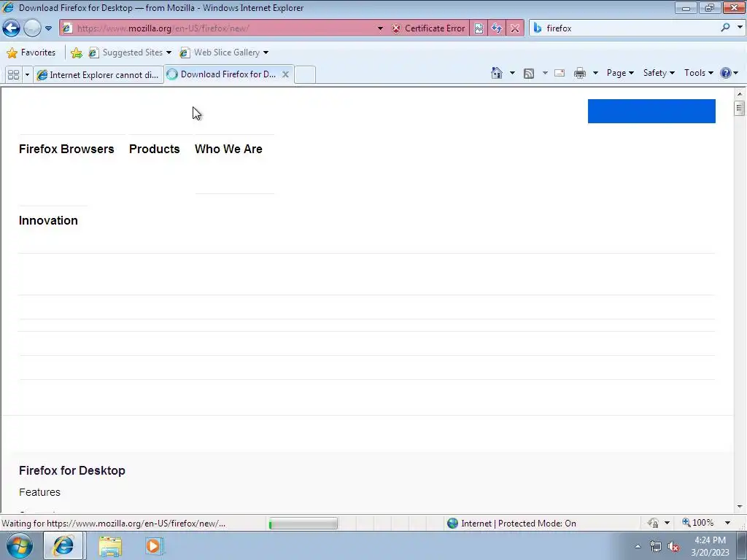Open the tab list dropdown arrow
This screenshot has height=560, width=747.
pyautogui.click(x=27, y=74)
